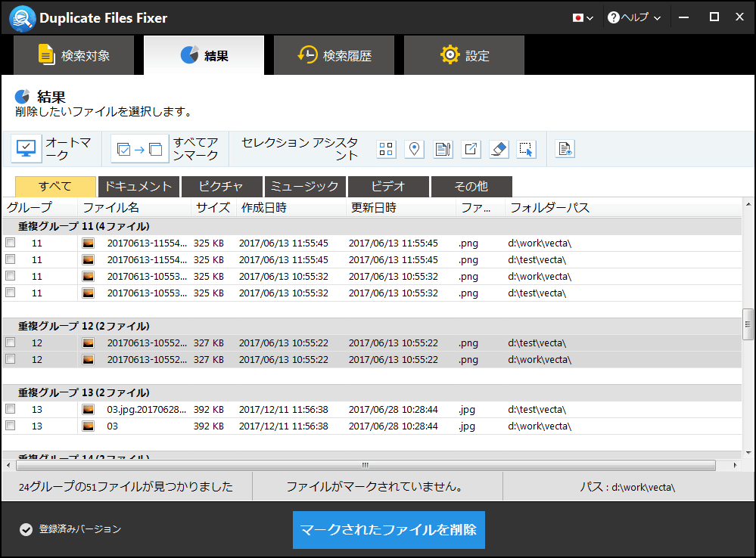
Task: Open the ヘルプ dropdown menu
Action: (x=634, y=17)
